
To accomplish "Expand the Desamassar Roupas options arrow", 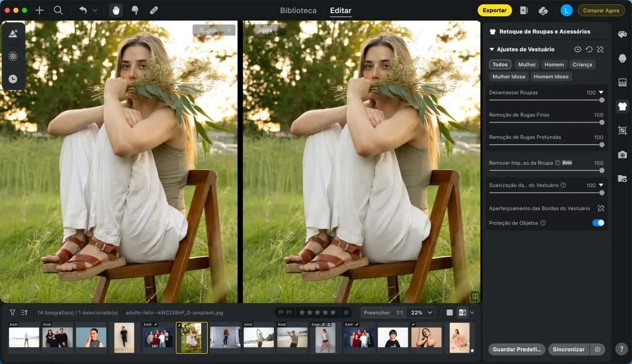I will 601,93.
